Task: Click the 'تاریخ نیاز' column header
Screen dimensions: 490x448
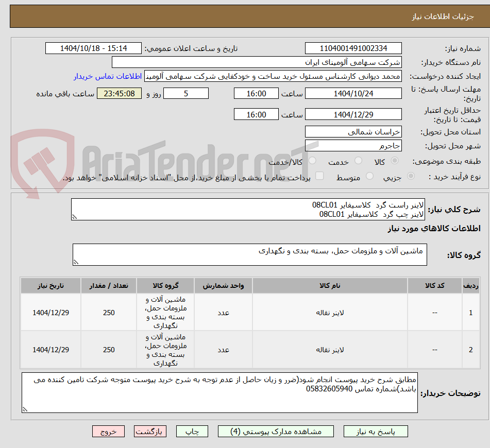Action: (x=50, y=286)
